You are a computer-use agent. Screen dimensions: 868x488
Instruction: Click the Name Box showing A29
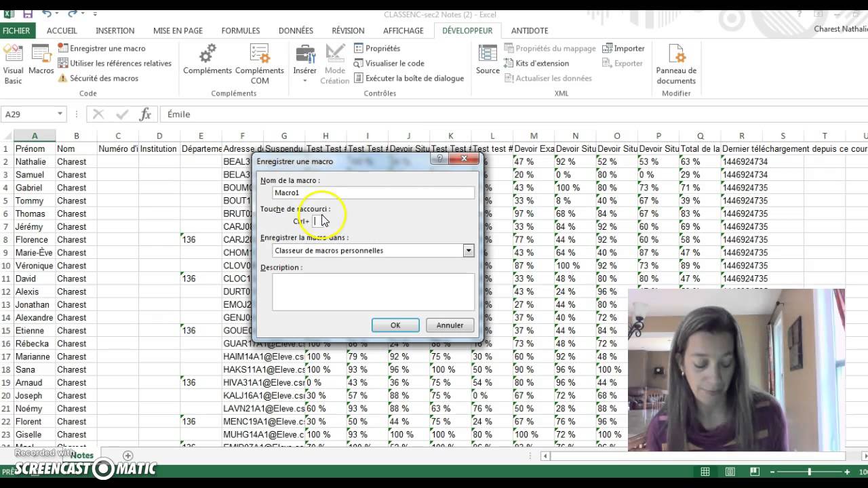click(28, 114)
